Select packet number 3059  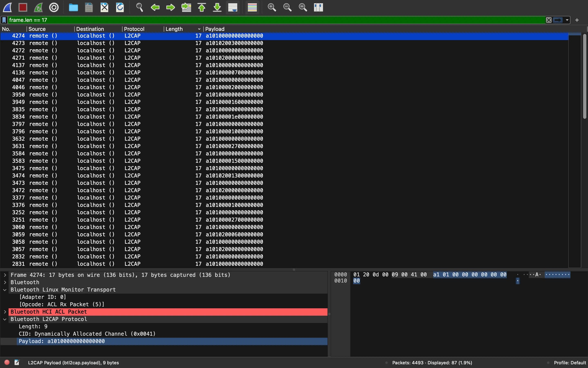pyautogui.click(x=284, y=234)
